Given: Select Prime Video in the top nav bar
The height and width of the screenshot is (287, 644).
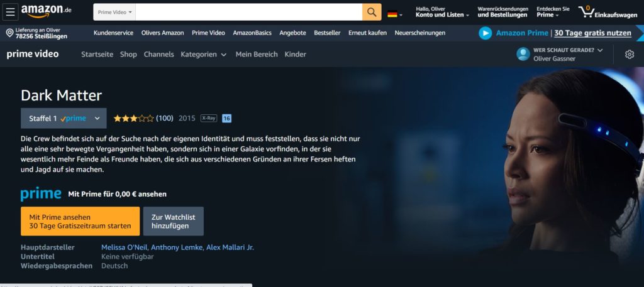Looking at the screenshot, I should [x=208, y=33].
